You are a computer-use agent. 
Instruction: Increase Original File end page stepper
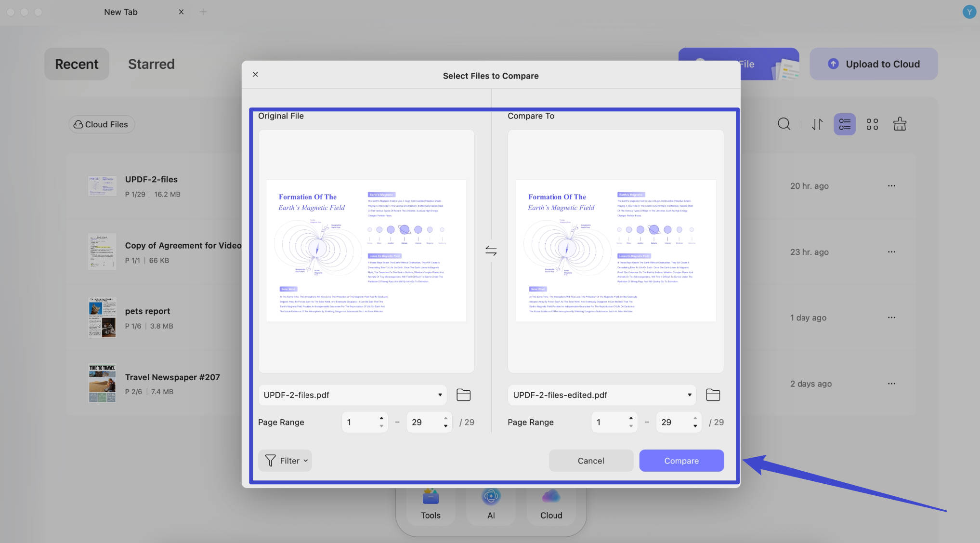pos(445,418)
